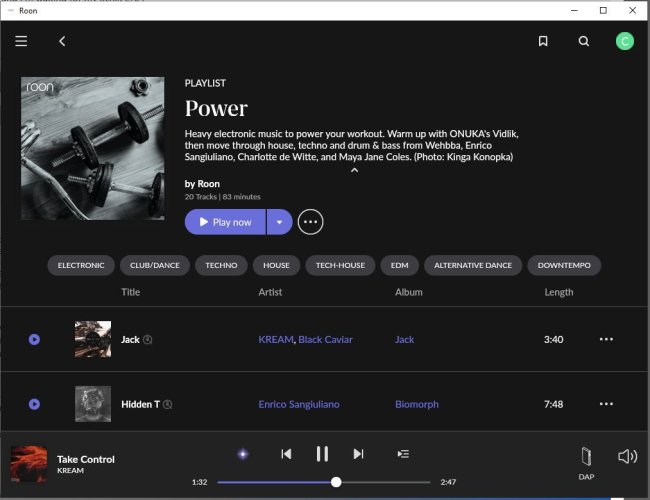The image size is (650, 500).
Task: Open the Take Control now playing title
Action: click(x=86, y=459)
